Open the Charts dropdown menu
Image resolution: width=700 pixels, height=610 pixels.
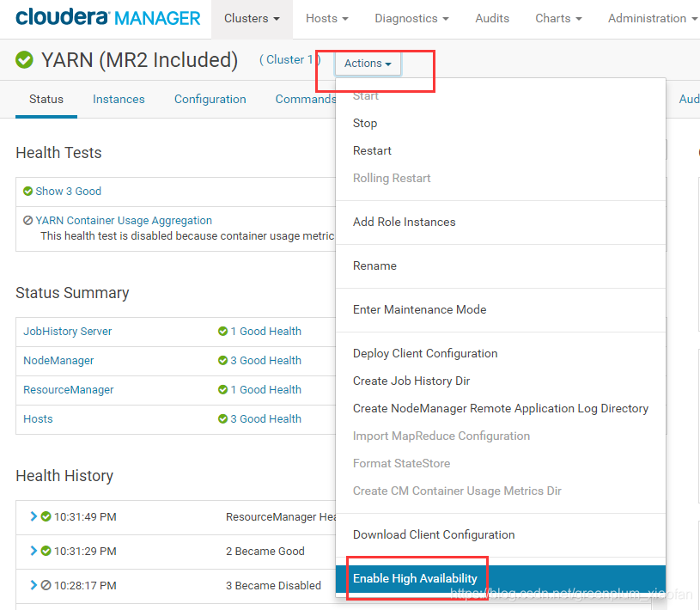pos(558,18)
